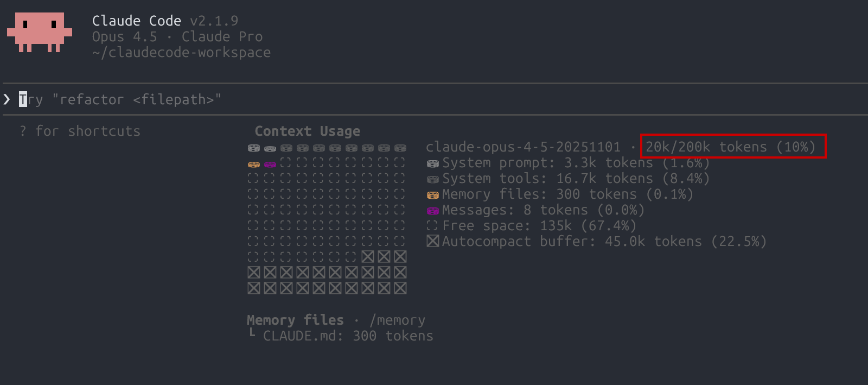Click the pink Claude Code mascot logo

pyautogui.click(x=39, y=32)
